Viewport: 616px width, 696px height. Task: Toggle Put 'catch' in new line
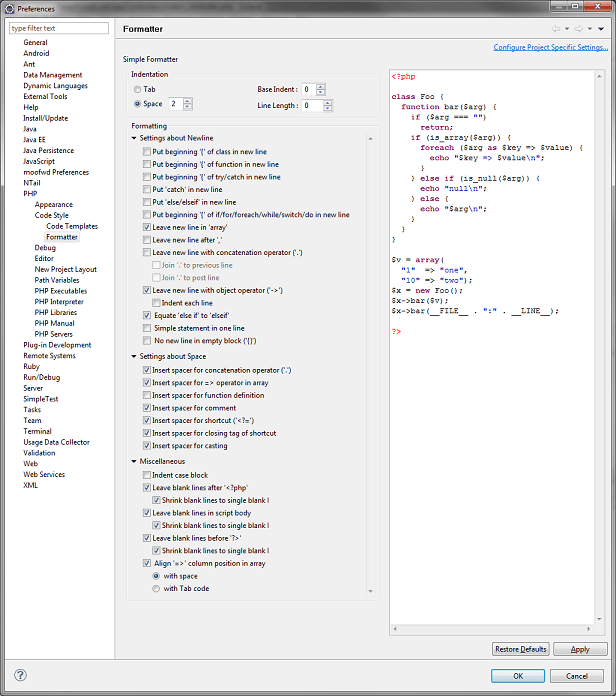(147, 190)
